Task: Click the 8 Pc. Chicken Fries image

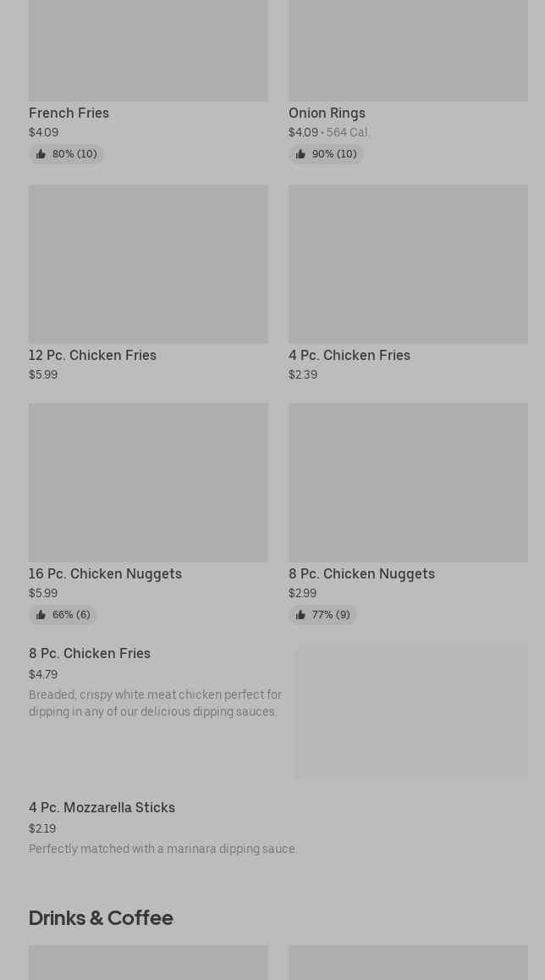Action: pyautogui.click(x=411, y=711)
